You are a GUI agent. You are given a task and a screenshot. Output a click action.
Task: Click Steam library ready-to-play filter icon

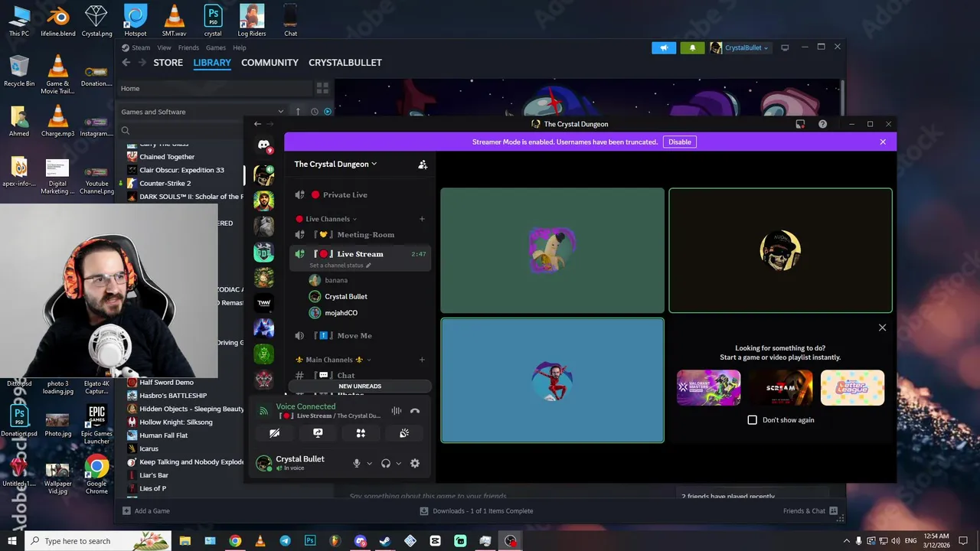pos(328,112)
